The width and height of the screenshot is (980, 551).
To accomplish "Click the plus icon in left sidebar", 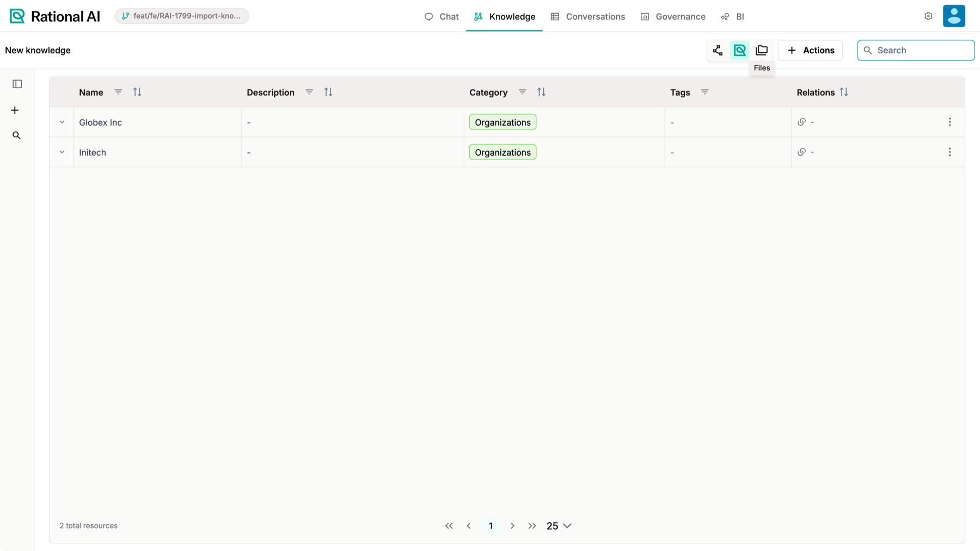I will coord(15,110).
